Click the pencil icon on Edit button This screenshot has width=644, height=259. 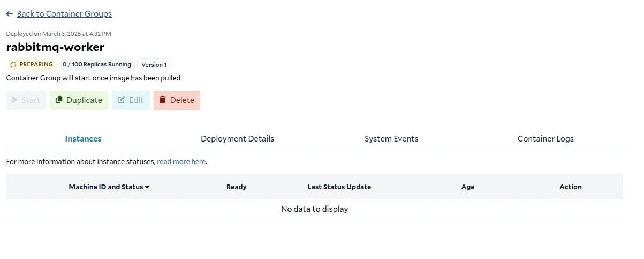(x=122, y=100)
